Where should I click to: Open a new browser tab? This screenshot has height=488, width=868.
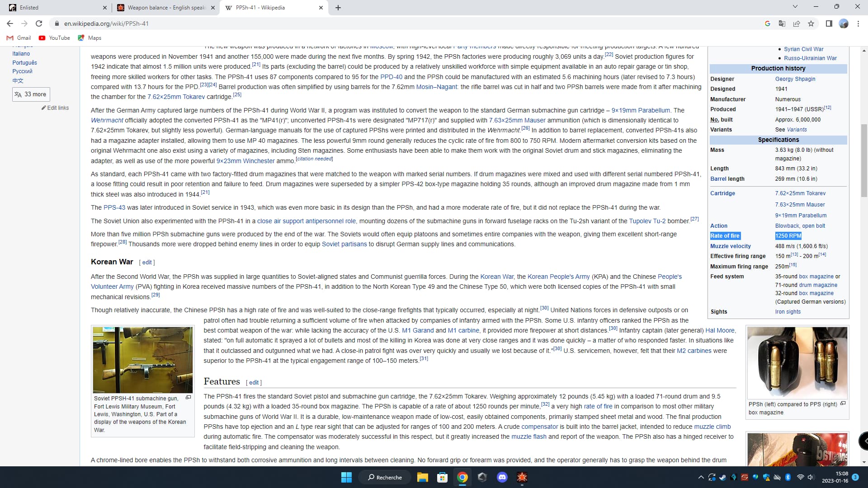pyautogui.click(x=338, y=8)
